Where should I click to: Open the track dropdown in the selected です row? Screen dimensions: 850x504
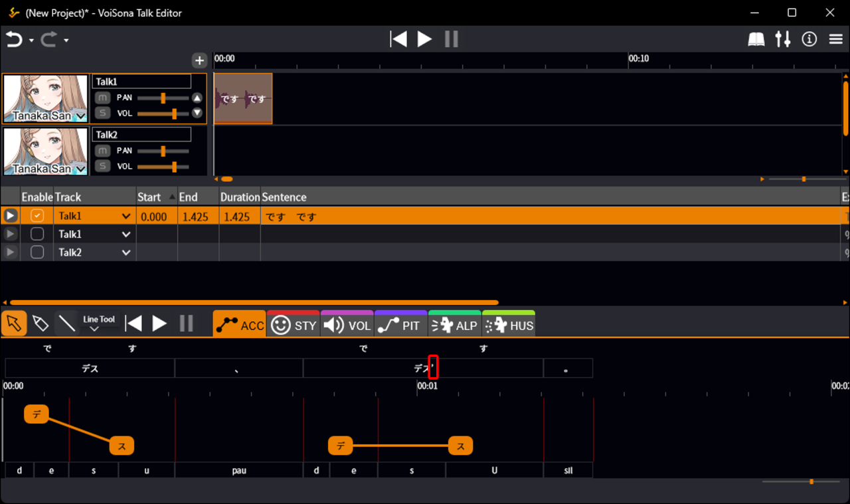point(126,216)
